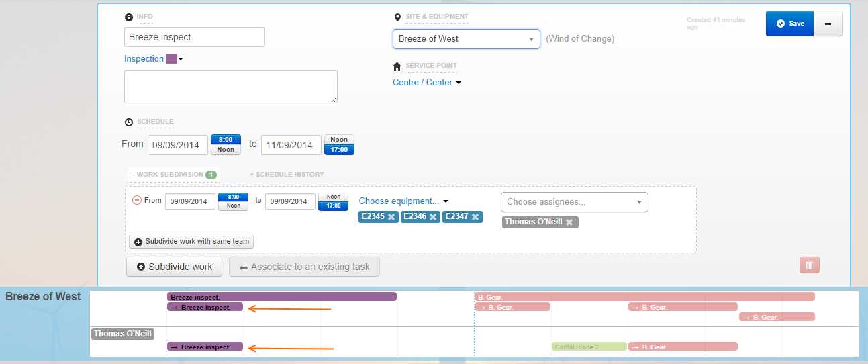This screenshot has width=868, height=364.
Task: Open the Breeze of West site dropdown
Action: coord(466,39)
